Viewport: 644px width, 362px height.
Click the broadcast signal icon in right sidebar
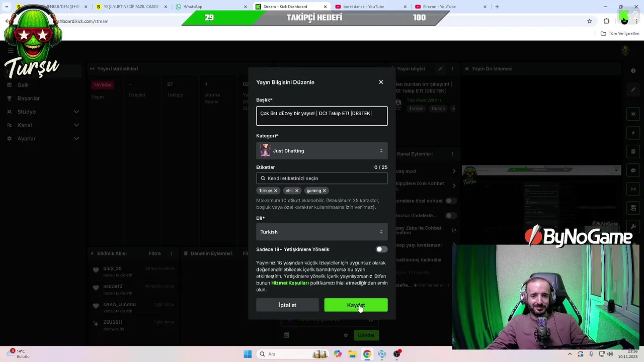(633, 189)
